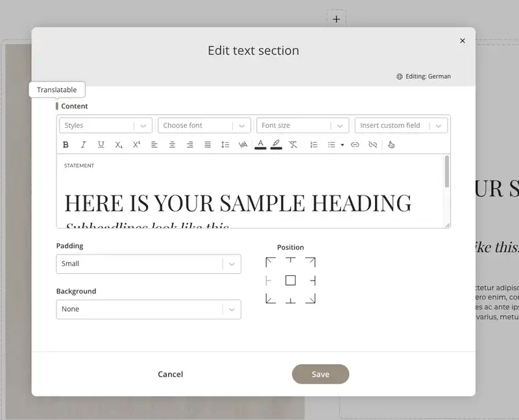519x420 pixels.
Task: Insert a hyperlink
Action: pos(355,145)
